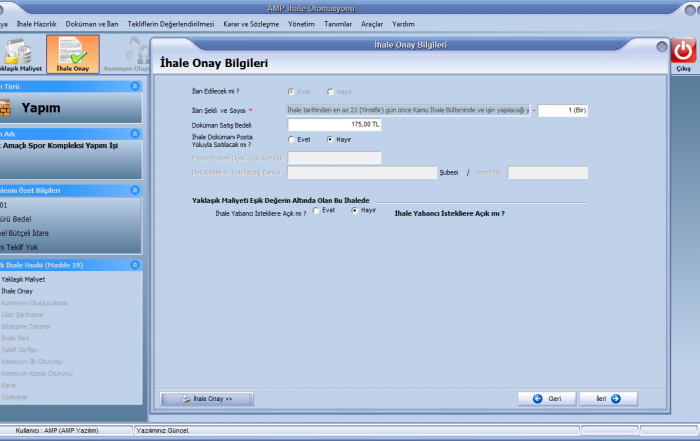Click the Komisyon Oluşturulması toolbar icon
This screenshot has width=700, height=441.
135,55
